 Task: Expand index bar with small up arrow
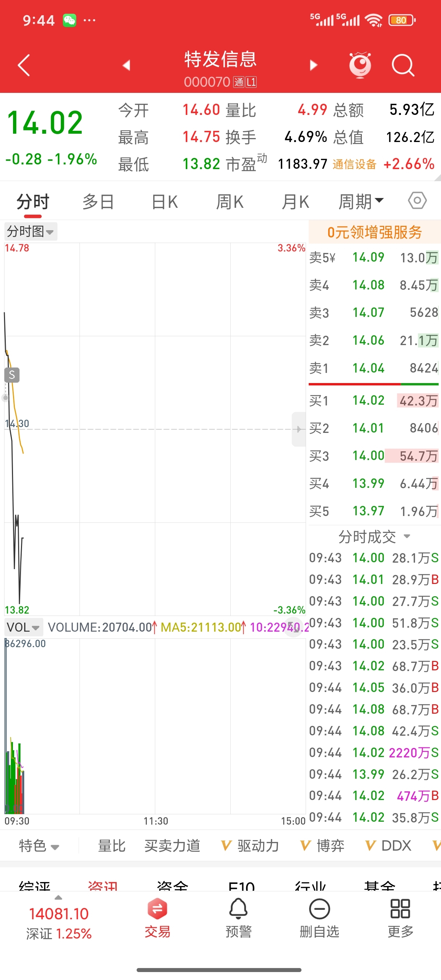(x=58, y=898)
